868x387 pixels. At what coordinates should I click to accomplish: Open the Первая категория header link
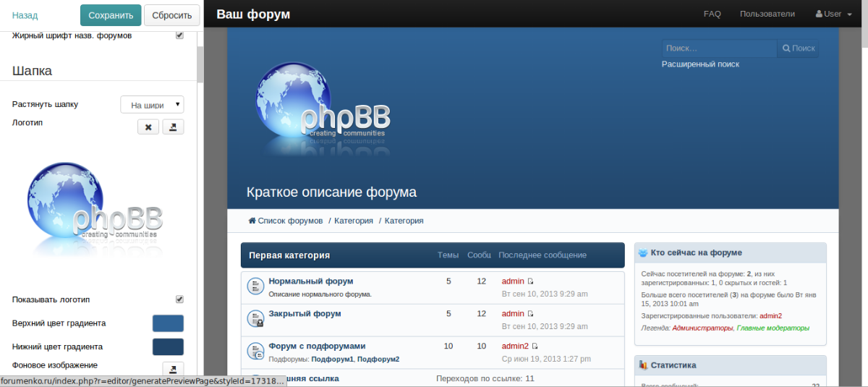[289, 255]
